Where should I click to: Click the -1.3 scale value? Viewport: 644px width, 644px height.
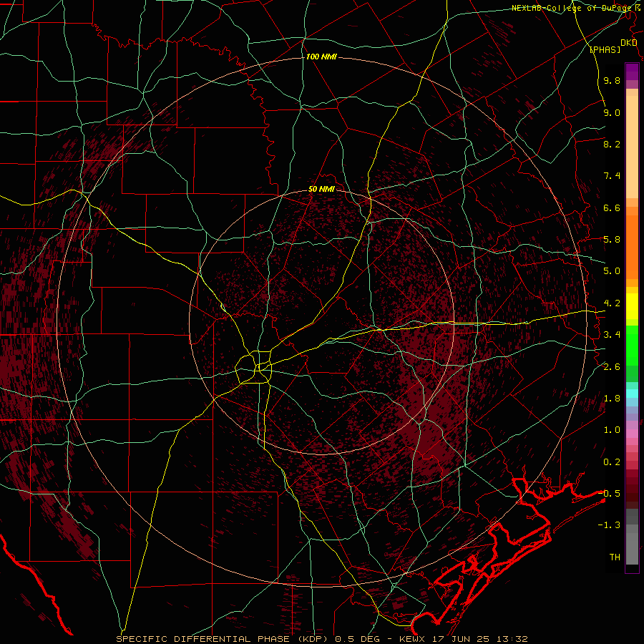point(609,525)
